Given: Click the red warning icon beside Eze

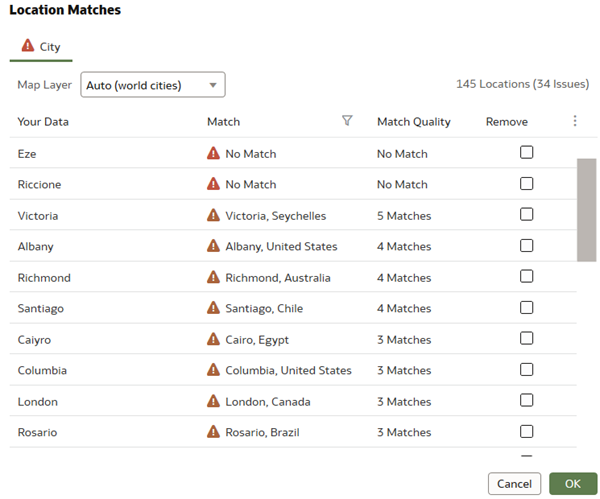Looking at the screenshot, I should 213,153.
